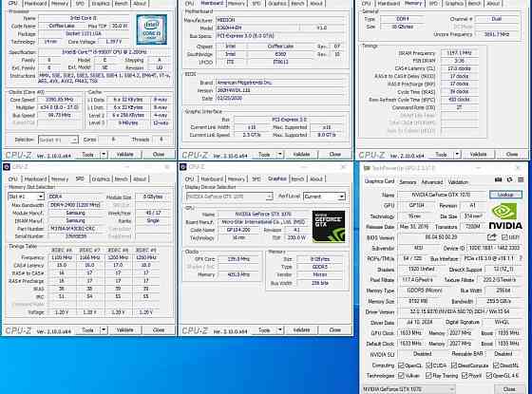The image size is (532, 394).
Task: Click the Bus Interface question mark in GPU-Z
Action: 521,258
